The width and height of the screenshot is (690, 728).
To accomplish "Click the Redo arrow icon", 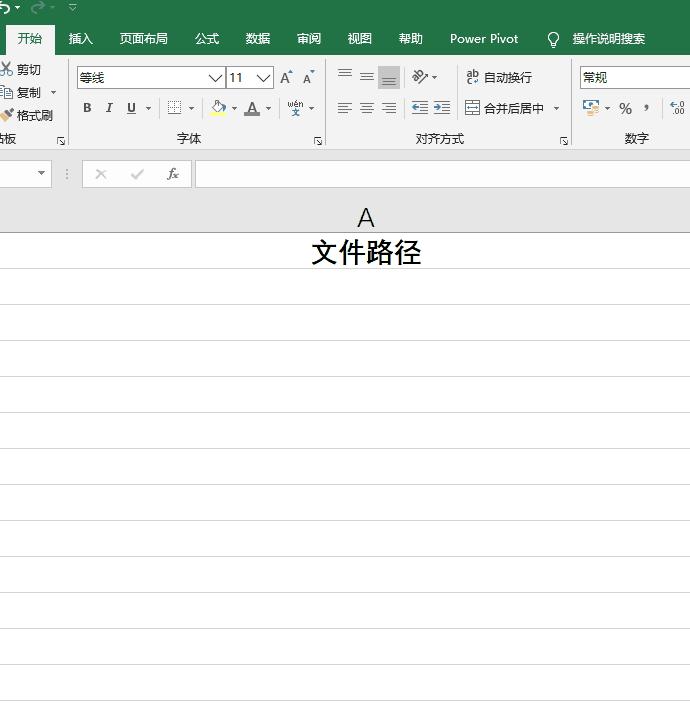I will coord(38,7).
